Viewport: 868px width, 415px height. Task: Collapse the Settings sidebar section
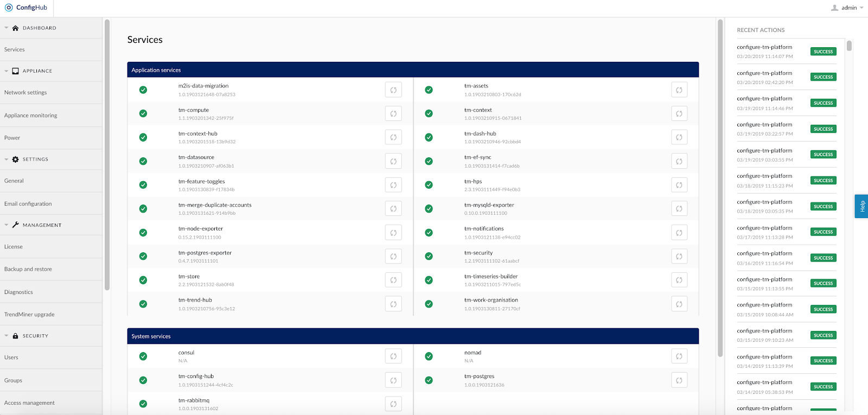coord(7,159)
